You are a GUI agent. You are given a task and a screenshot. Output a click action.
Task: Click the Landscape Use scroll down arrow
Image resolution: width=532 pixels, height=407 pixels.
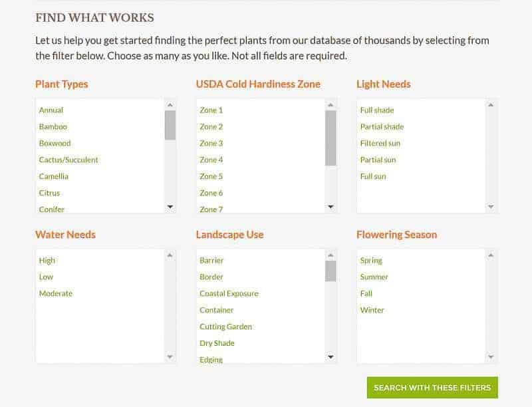point(331,357)
